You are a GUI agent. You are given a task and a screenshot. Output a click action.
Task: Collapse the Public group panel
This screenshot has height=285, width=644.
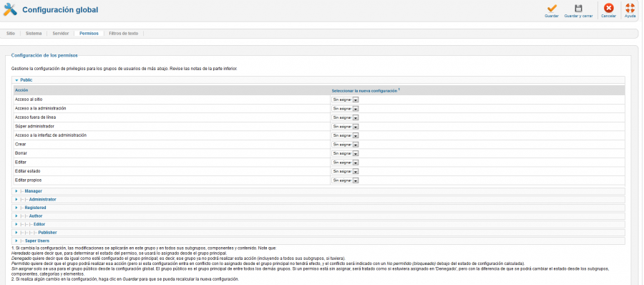pos(318,79)
